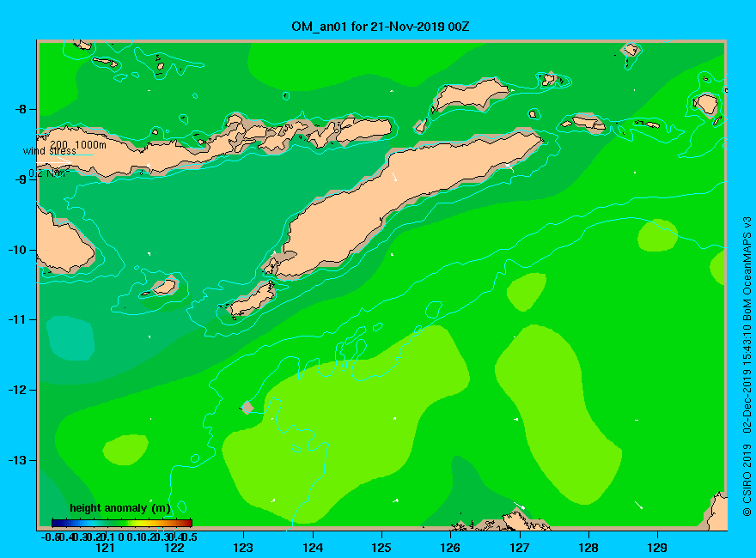Click longitude tick label 121

coord(105,548)
